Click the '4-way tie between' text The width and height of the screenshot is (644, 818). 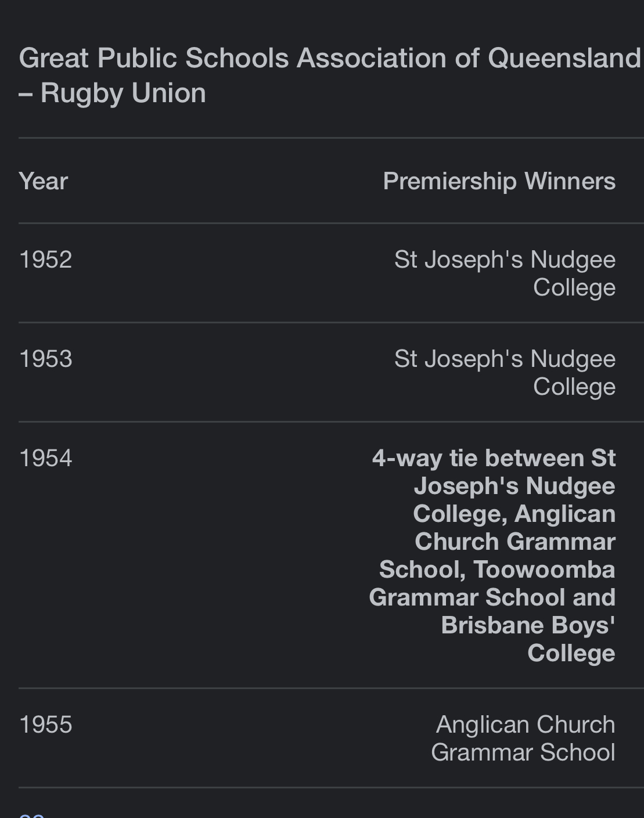coord(478,458)
